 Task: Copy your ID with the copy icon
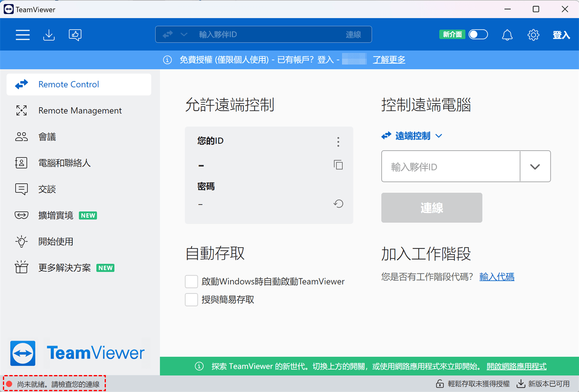[338, 165]
